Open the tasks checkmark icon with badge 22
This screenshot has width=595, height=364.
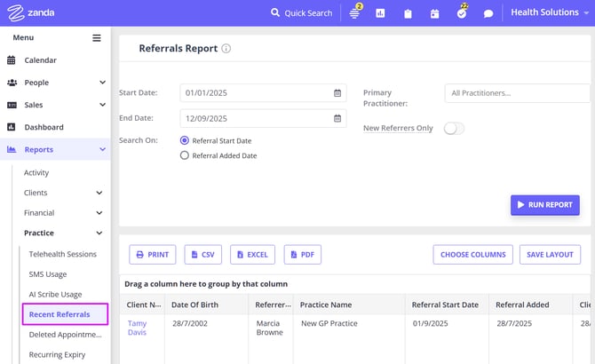pos(461,13)
